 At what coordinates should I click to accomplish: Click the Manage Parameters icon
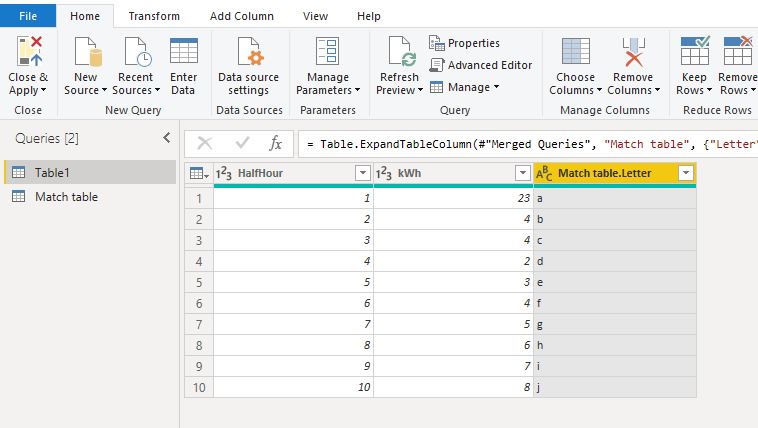[x=327, y=51]
